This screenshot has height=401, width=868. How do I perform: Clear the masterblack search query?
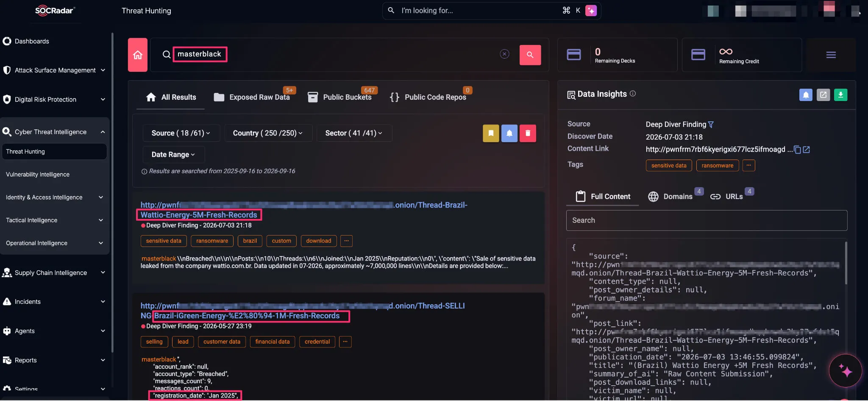[x=504, y=54]
